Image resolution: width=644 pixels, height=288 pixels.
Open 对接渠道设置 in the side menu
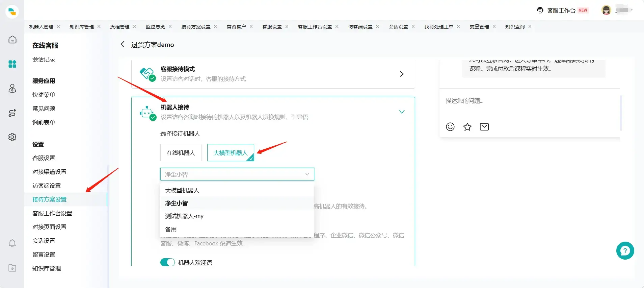50,172
